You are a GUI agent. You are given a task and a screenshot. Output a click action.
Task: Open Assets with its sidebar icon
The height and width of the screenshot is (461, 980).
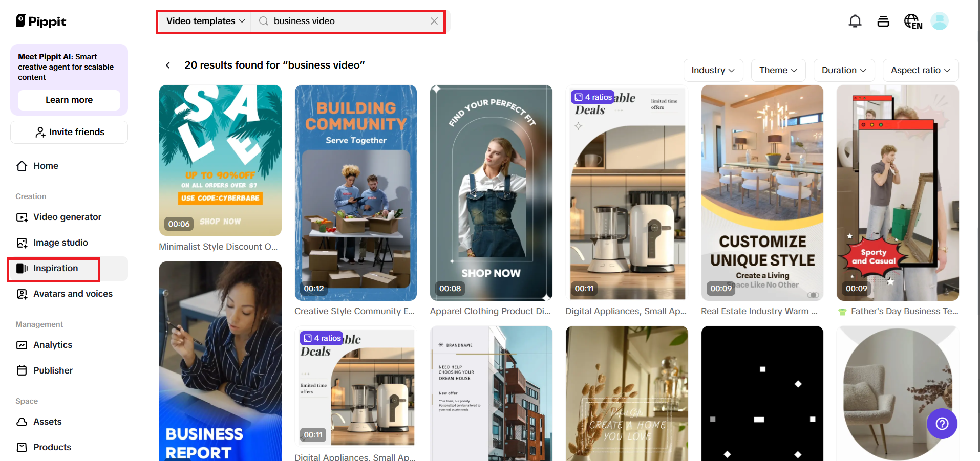pyautogui.click(x=22, y=422)
